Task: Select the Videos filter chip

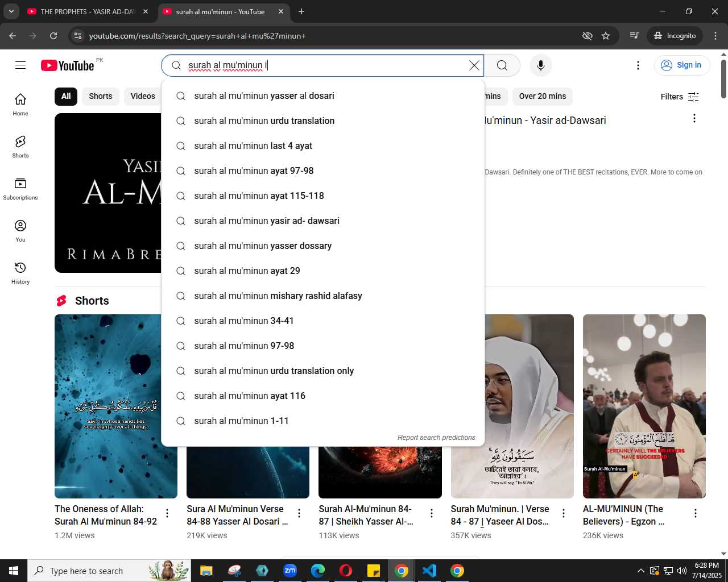Action: point(143,96)
